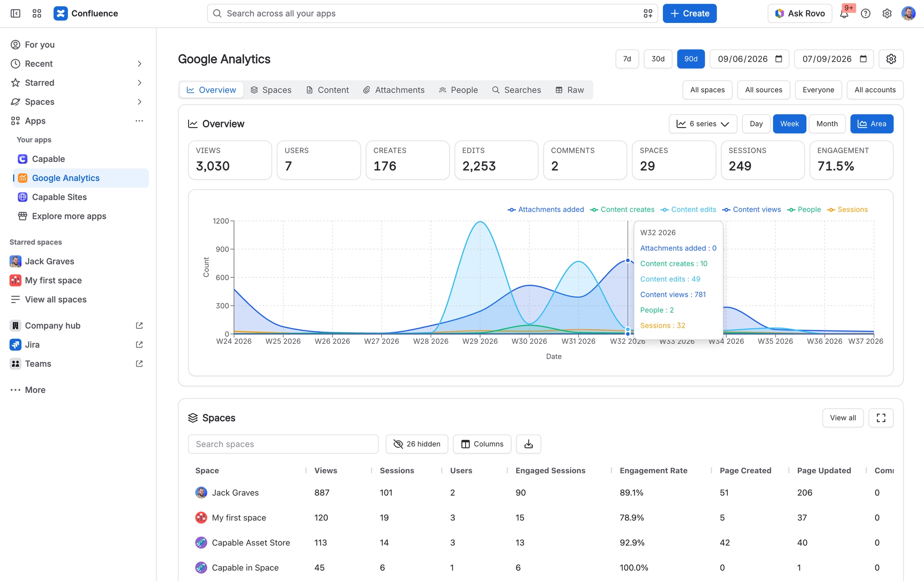Expand the Recent menu chevron

click(139, 64)
